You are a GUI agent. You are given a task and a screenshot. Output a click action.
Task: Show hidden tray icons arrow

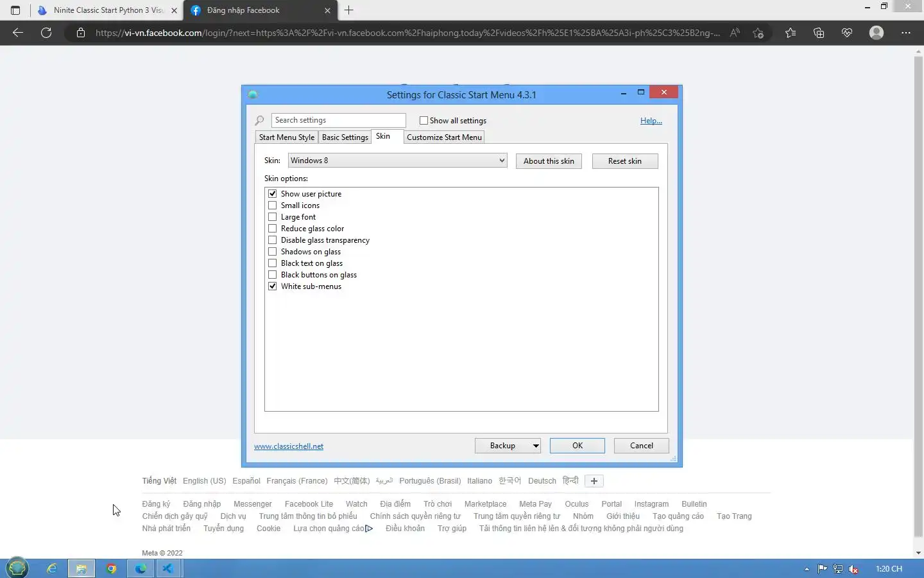807,569
